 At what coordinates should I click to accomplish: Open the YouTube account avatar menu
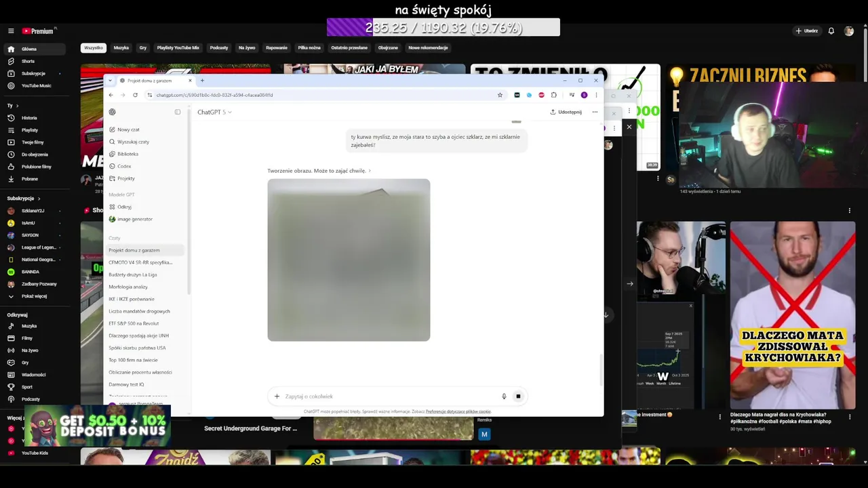(x=849, y=31)
